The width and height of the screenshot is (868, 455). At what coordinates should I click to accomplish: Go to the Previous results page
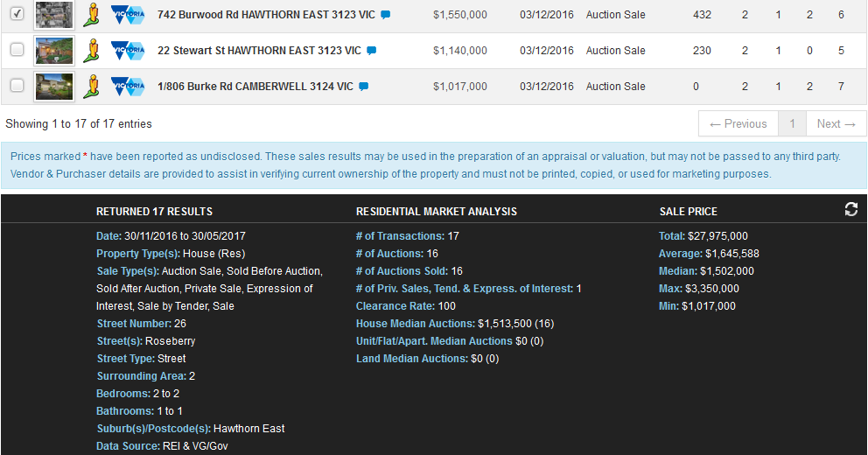tap(738, 124)
